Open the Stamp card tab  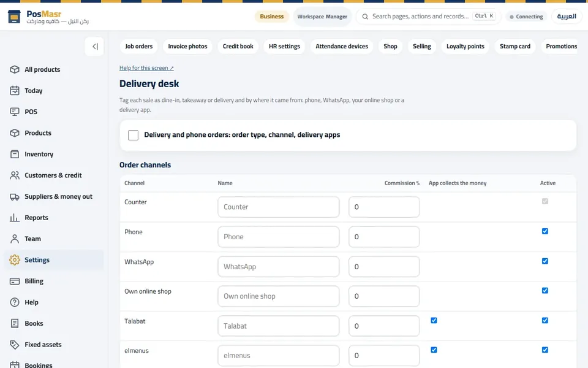click(x=515, y=47)
